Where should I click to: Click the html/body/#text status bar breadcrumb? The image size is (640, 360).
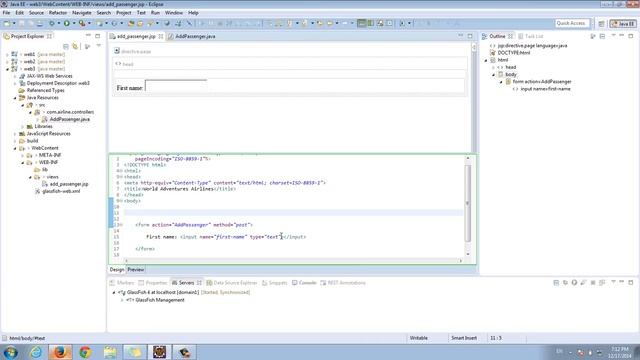point(27,338)
